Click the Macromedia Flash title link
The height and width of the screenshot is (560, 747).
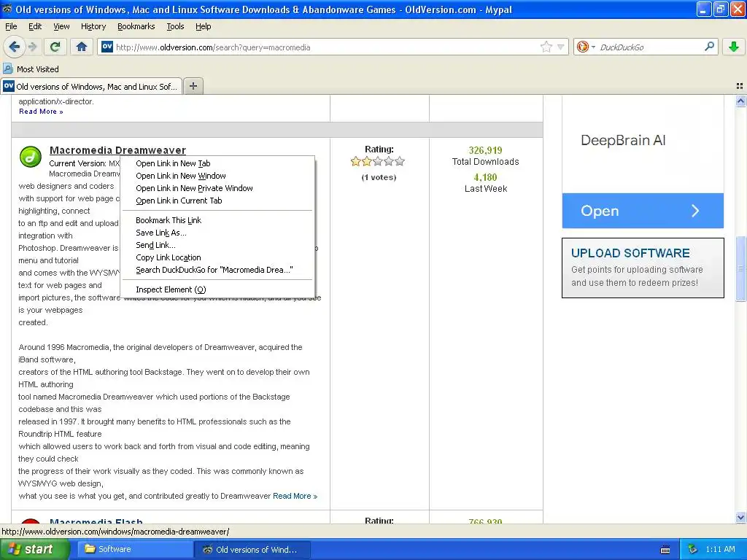tap(96, 521)
